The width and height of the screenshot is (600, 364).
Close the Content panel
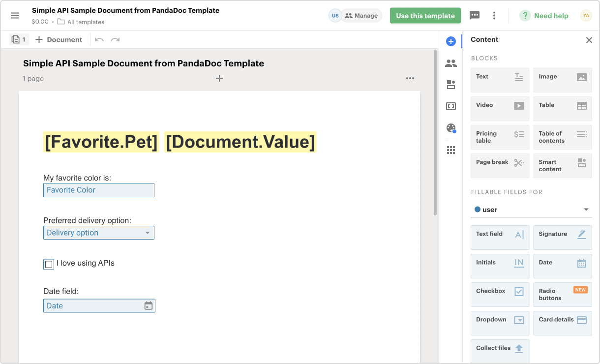[589, 40]
